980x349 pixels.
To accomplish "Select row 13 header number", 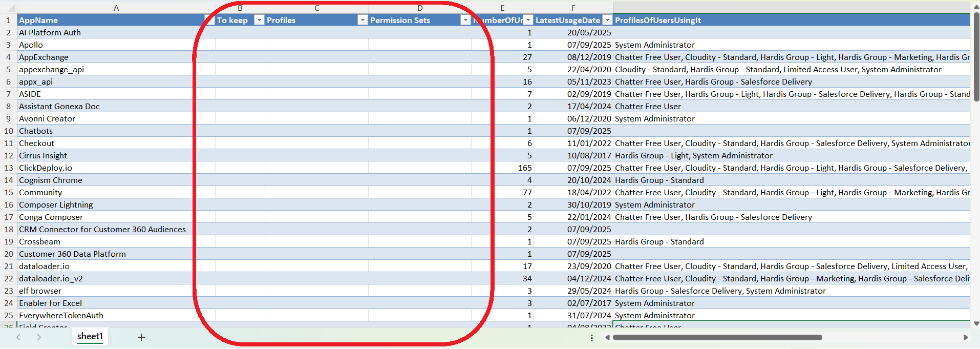I will tap(9, 168).
